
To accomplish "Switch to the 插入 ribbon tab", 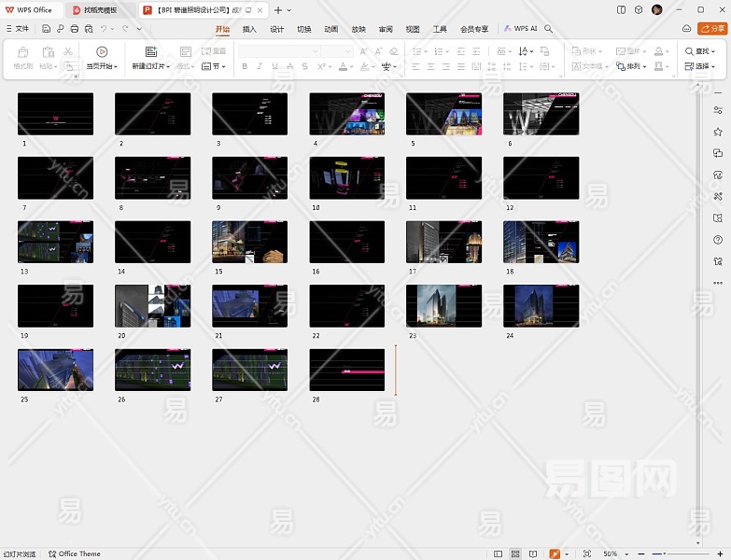I will point(249,29).
